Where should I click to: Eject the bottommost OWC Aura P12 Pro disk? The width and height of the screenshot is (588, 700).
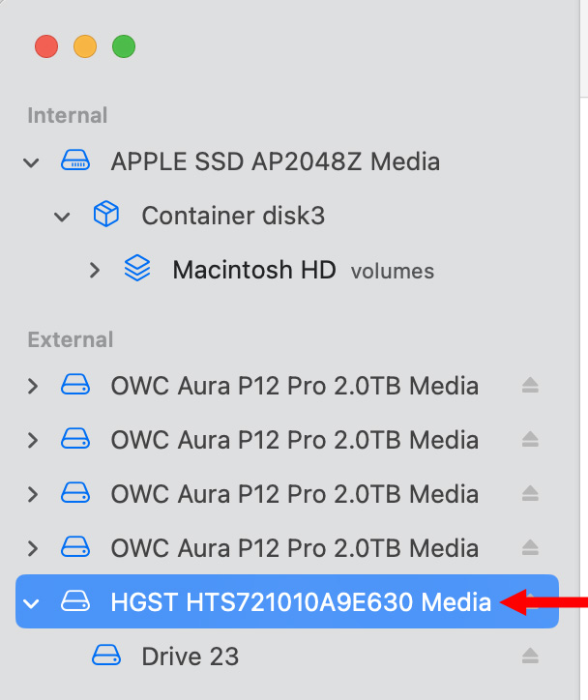tap(530, 547)
